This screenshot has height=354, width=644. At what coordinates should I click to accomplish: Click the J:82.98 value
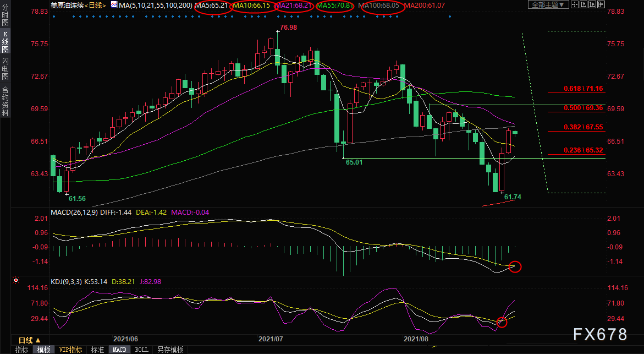point(150,282)
